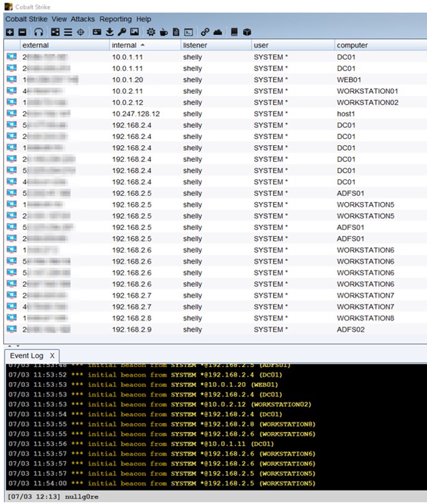Click the Connect to team server plus icon
Screen dimensions: 427x504
tap(10, 32)
